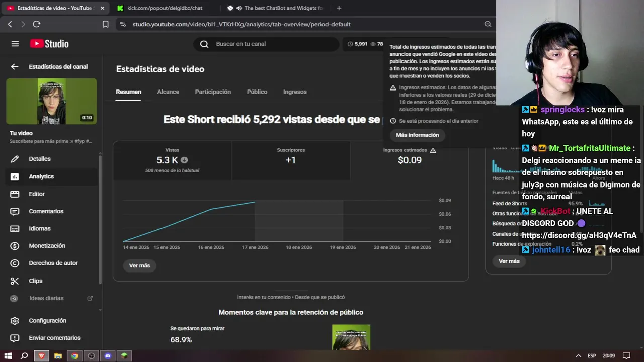Open Windows taskbar search
This screenshot has width=644, height=362.
pyautogui.click(x=24, y=356)
